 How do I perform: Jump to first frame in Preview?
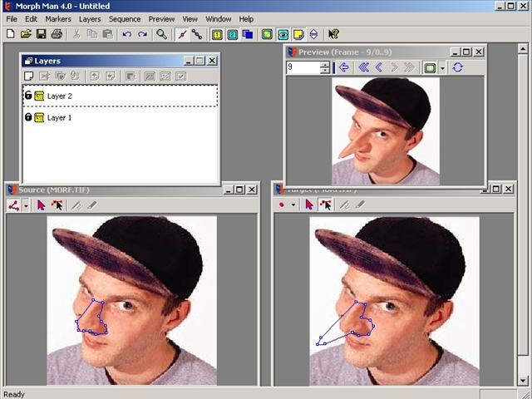364,67
